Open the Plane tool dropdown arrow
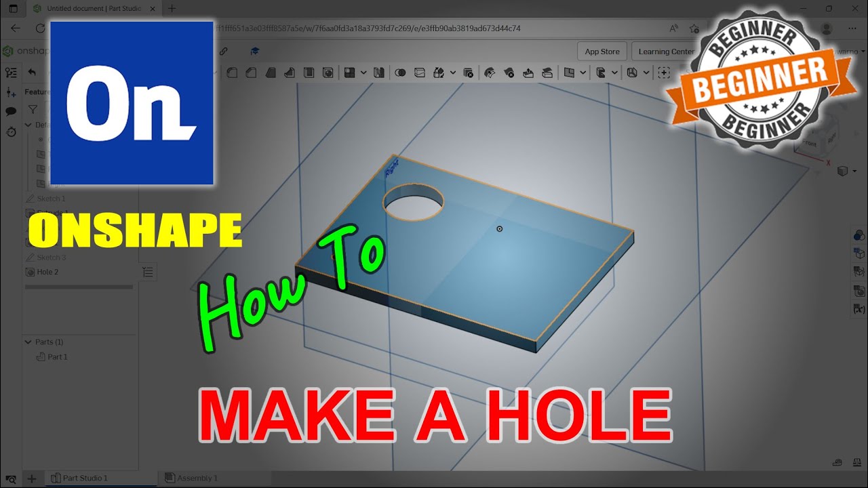The width and height of the screenshot is (868, 488). point(583,73)
